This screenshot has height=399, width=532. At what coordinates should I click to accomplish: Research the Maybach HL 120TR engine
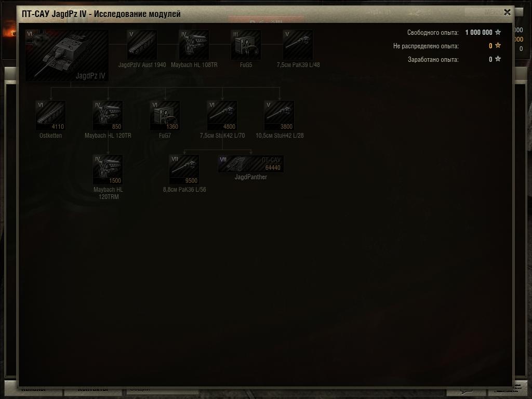point(108,115)
